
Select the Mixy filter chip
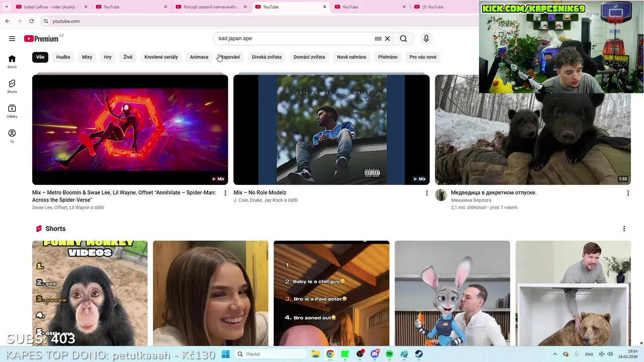(87, 57)
